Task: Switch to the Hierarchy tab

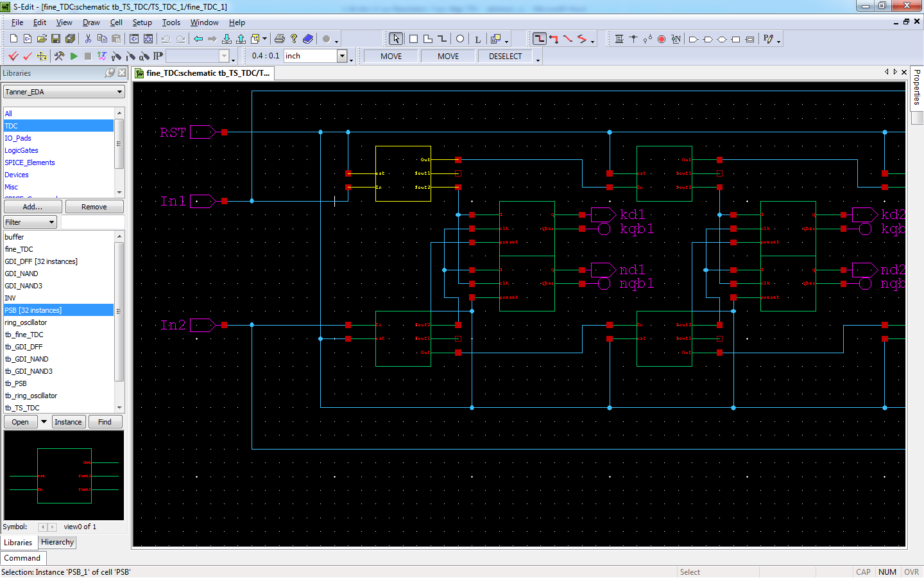Action: (57, 542)
